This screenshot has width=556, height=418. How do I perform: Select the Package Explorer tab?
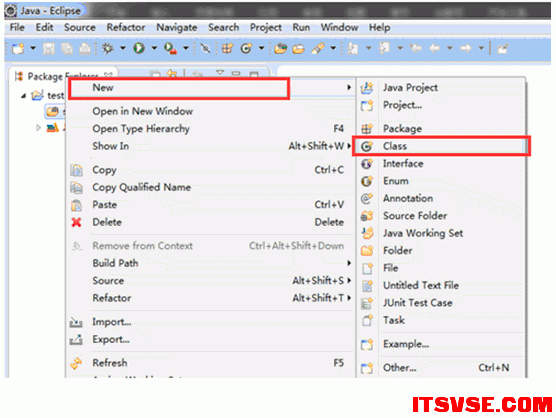point(62,76)
